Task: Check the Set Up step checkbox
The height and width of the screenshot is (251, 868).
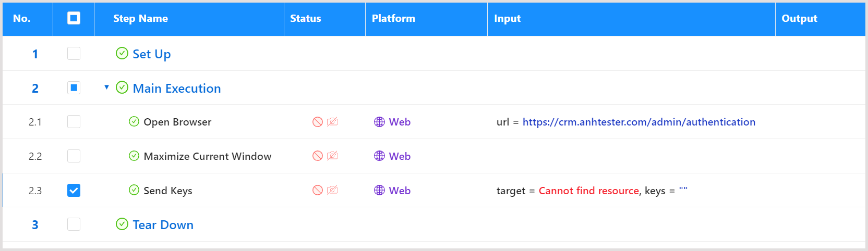Action: coord(74,53)
